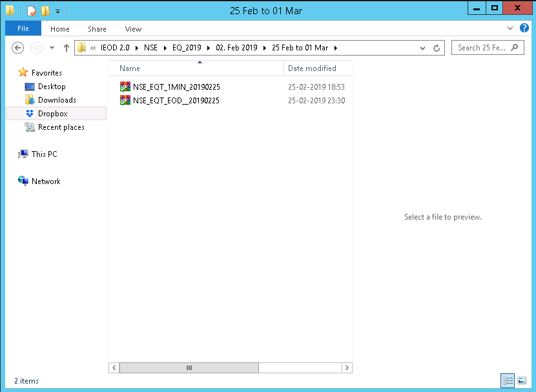Select Network in navigation pane
The height and width of the screenshot is (392, 536).
tap(46, 181)
